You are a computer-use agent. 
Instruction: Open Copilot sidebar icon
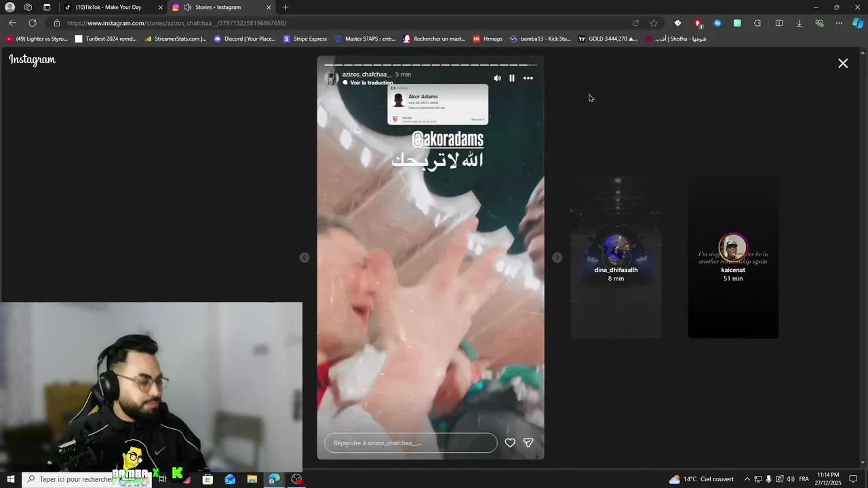pos(858,23)
